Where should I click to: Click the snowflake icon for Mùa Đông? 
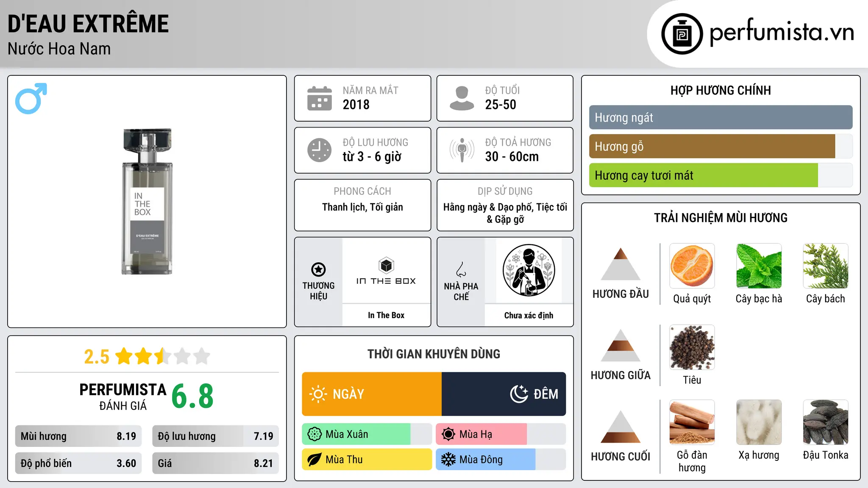448,460
